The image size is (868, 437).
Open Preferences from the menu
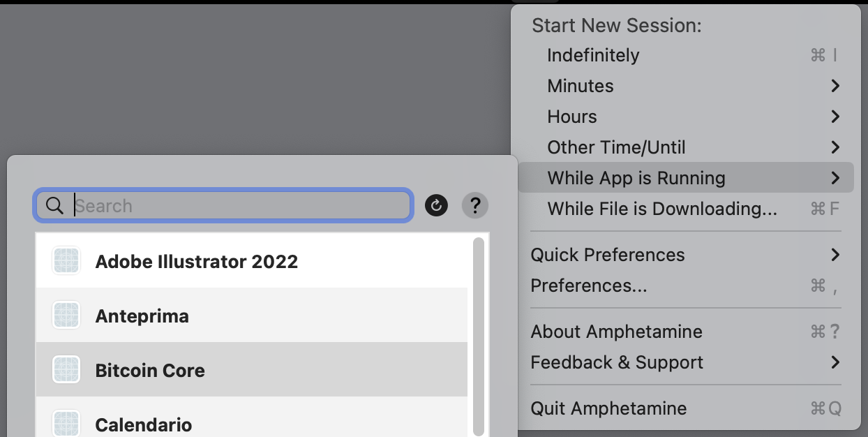588,286
